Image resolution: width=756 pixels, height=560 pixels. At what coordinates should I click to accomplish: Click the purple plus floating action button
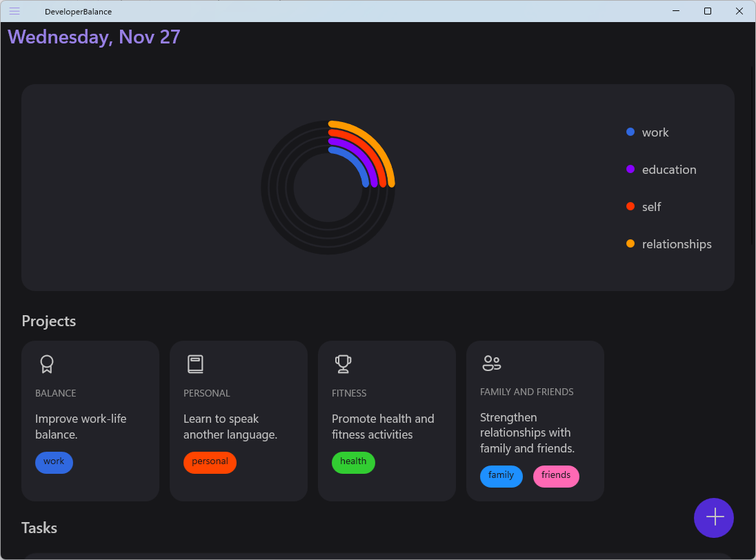[x=714, y=518]
